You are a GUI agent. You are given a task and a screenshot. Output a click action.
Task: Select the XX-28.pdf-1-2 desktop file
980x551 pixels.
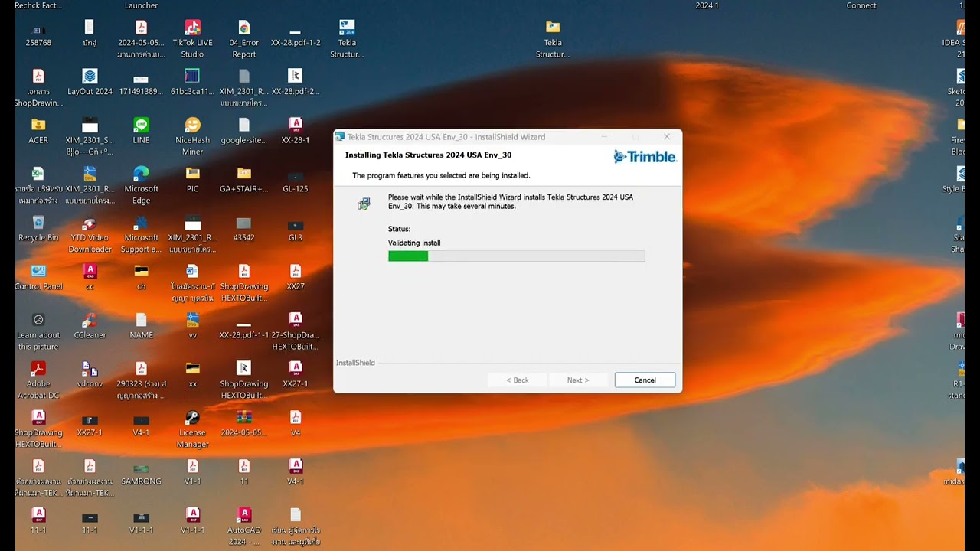tap(296, 34)
